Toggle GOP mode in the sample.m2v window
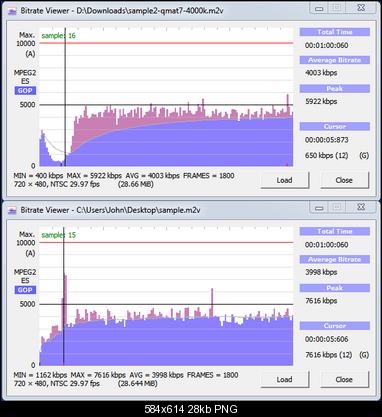This screenshot has width=382, height=417. (x=25, y=290)
